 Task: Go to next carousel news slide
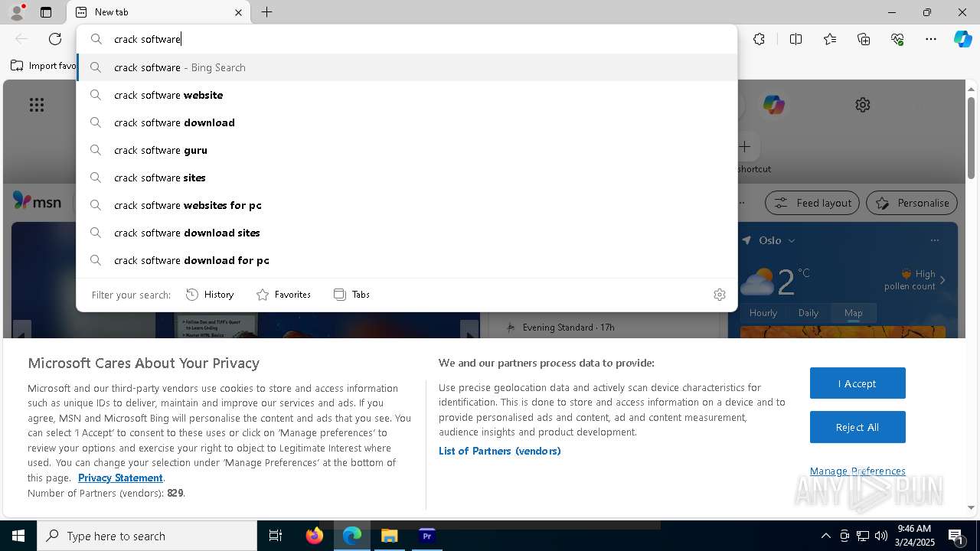(469, 331)
